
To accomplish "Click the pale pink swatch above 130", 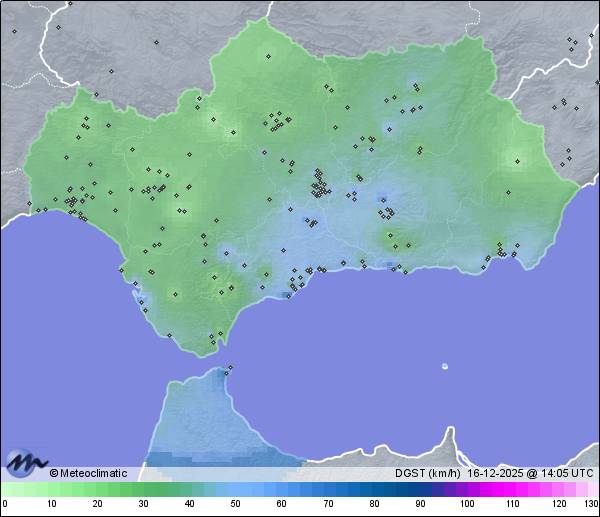I will pyautogui.click(x=592, y=489).
